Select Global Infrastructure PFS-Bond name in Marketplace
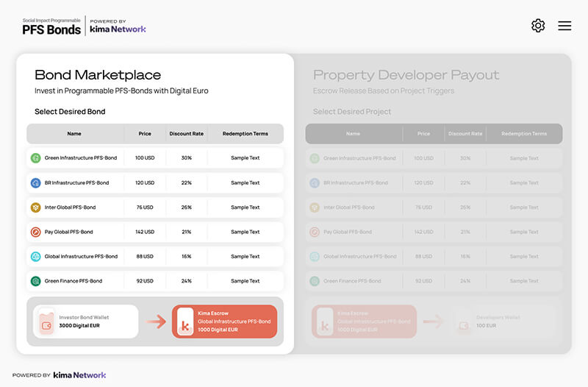This screenshot has height=387, width=588. point(81,256)
